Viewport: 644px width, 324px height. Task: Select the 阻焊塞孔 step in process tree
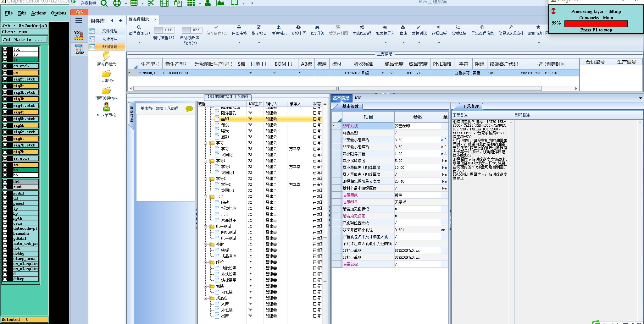tap(229, 113)
